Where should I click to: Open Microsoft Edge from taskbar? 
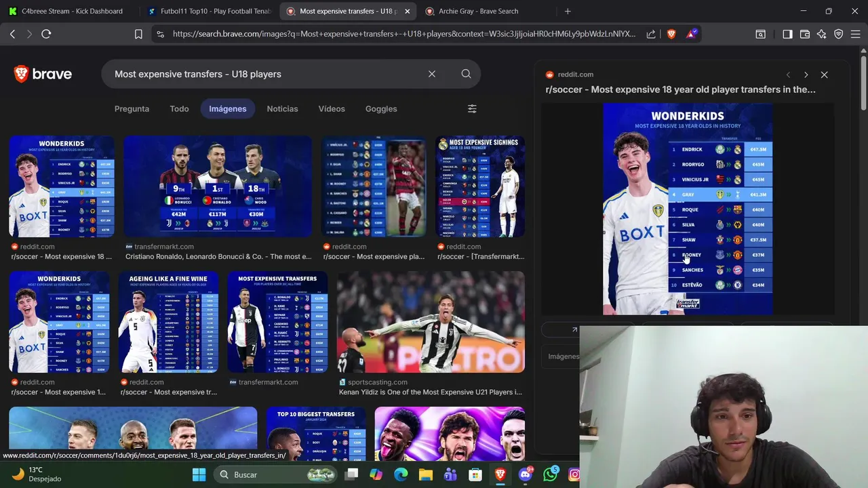click(401, 474)
